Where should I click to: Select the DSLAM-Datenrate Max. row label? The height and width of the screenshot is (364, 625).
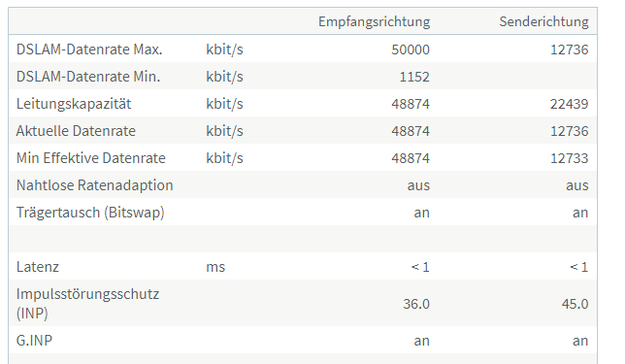[x=89, y=50]
